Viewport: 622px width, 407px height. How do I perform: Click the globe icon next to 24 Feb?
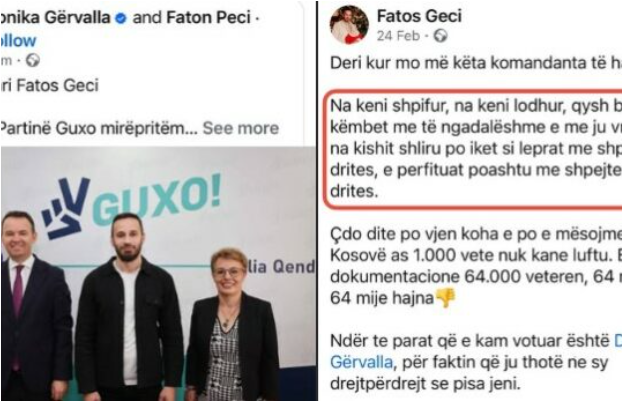pyautogui.click(x=440, y=36)
